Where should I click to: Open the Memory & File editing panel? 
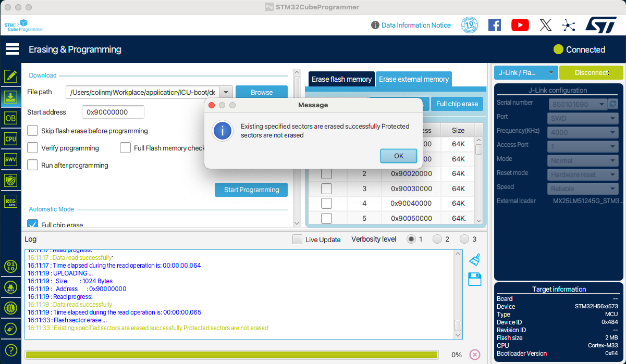11,76
